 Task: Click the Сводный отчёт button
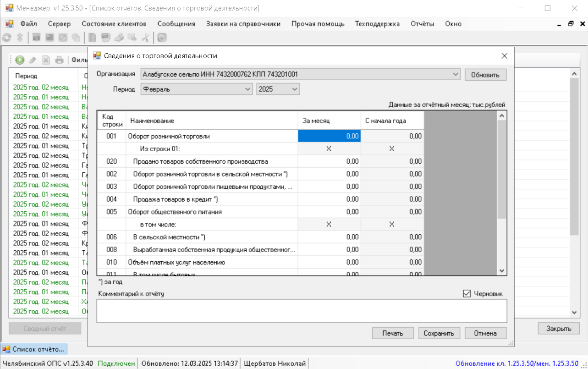pyautogui.click(x=45, y=328)
